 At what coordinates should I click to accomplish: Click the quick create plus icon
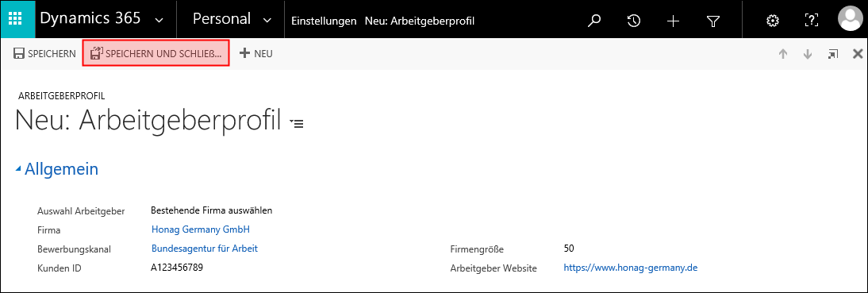[x=673, y=21]
